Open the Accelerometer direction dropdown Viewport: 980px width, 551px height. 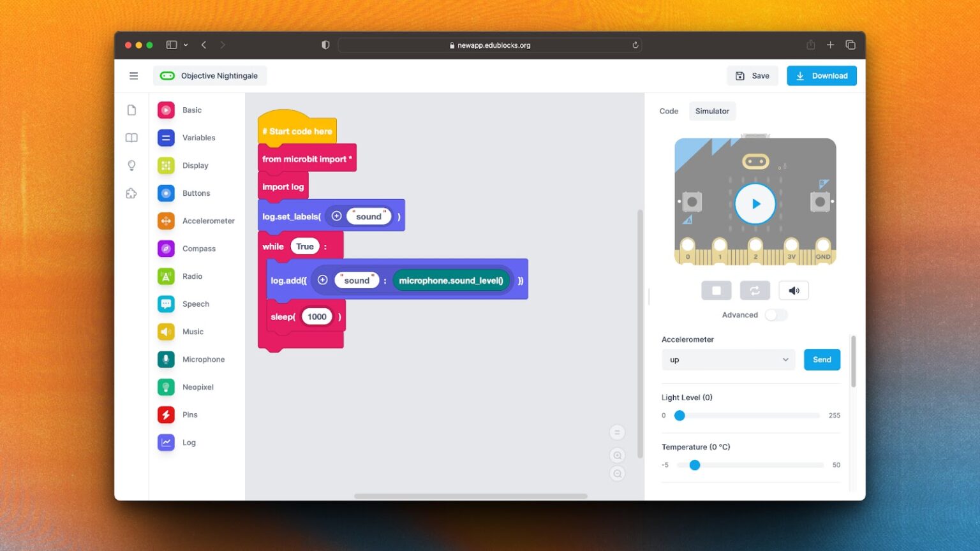727,359
